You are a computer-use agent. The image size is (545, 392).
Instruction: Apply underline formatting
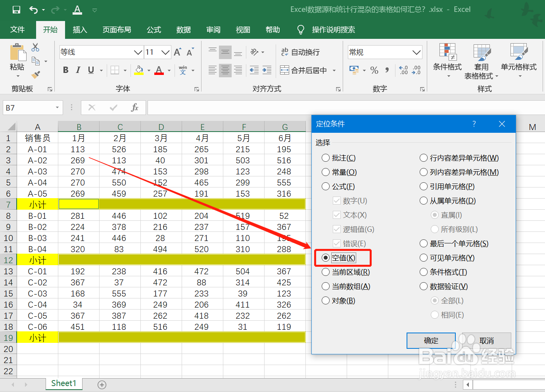tap(90, 70)
